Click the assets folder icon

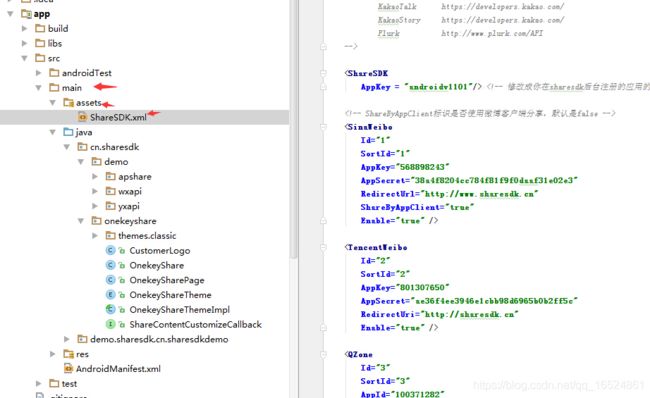[68, 102]
